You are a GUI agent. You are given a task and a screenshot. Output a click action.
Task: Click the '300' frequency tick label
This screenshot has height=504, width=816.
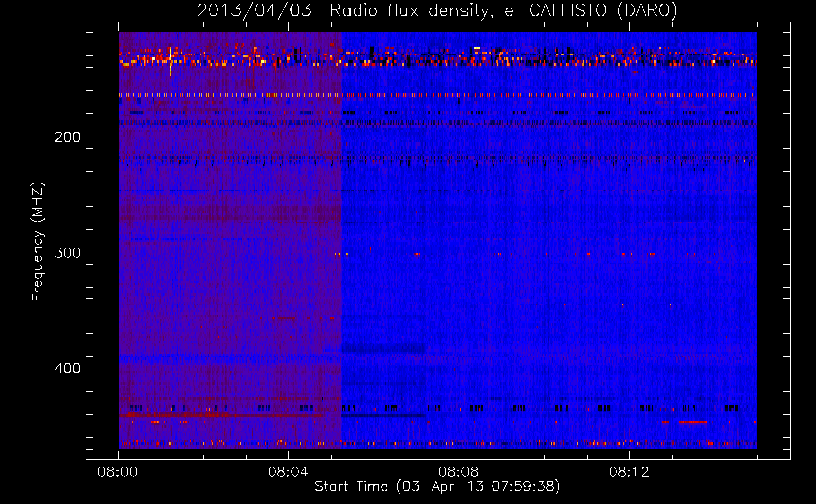point(68,253)
